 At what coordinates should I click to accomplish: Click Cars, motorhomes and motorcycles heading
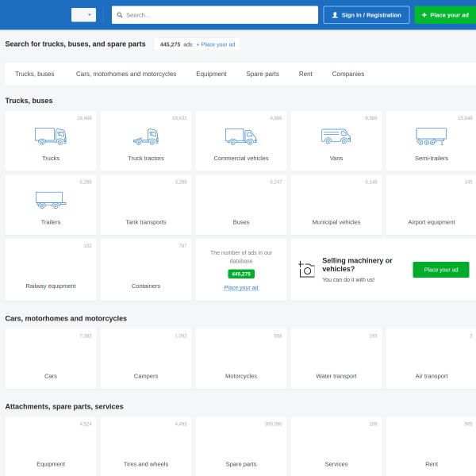tap(66, 318)
